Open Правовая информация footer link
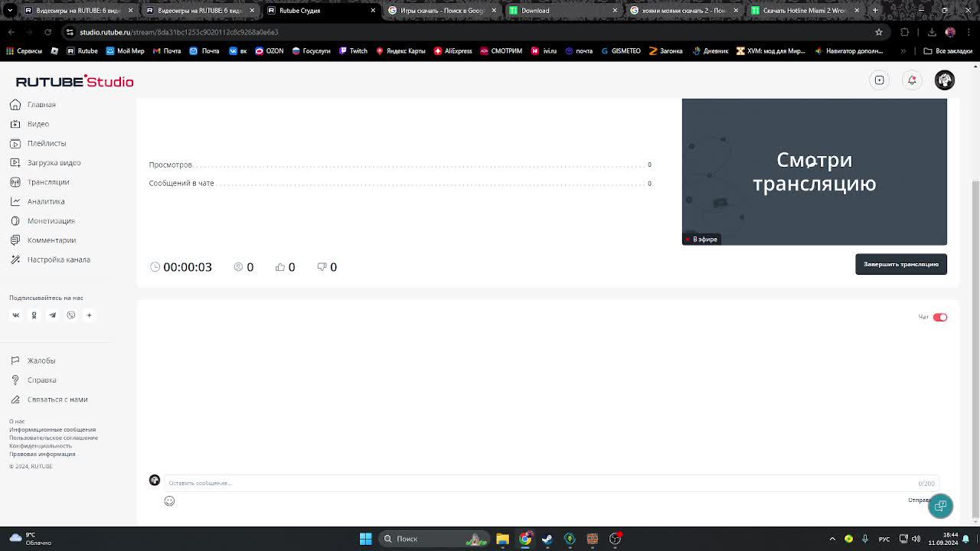Screen dimensions: 980x551 click(42, 454)
